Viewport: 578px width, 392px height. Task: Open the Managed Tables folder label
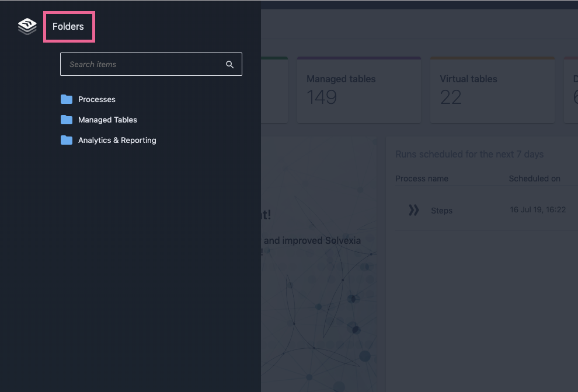(x=107, y=120)
